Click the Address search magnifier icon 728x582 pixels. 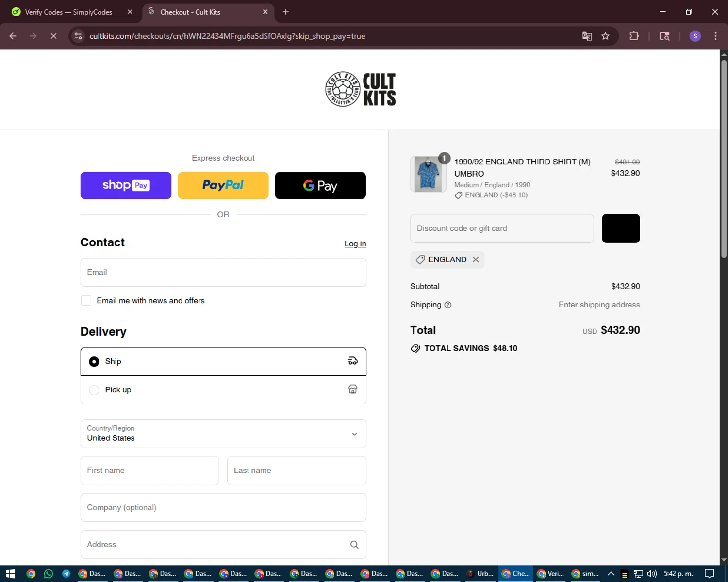[354, 545]
